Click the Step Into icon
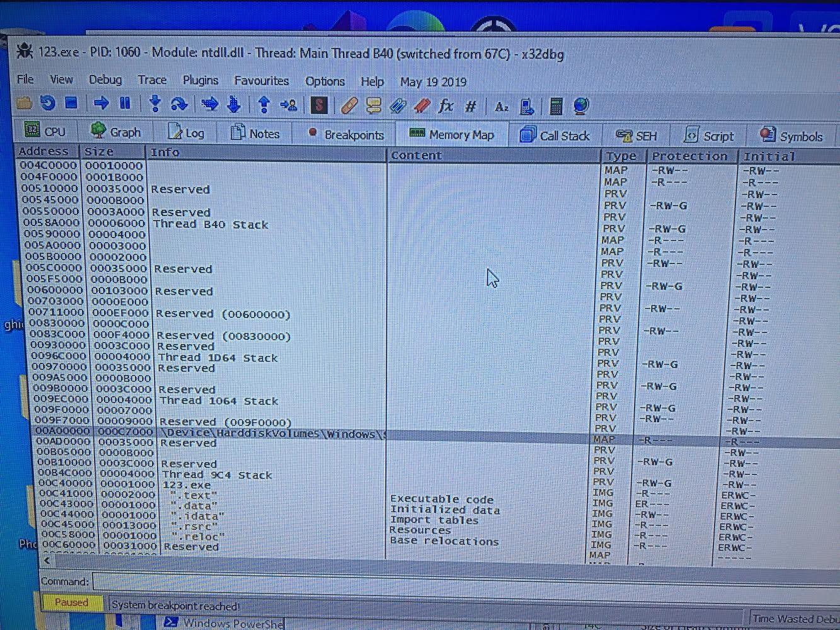Viewport: 840px width, 630px height. tap(155, 104)
